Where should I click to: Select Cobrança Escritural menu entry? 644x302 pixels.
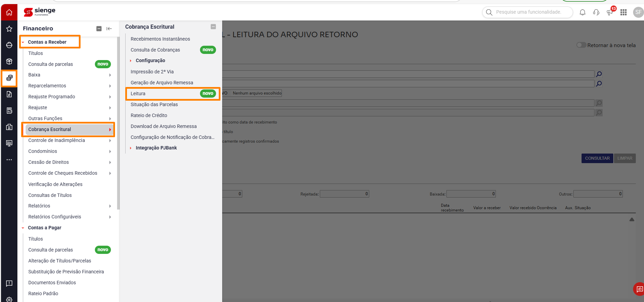coord(69,129)
